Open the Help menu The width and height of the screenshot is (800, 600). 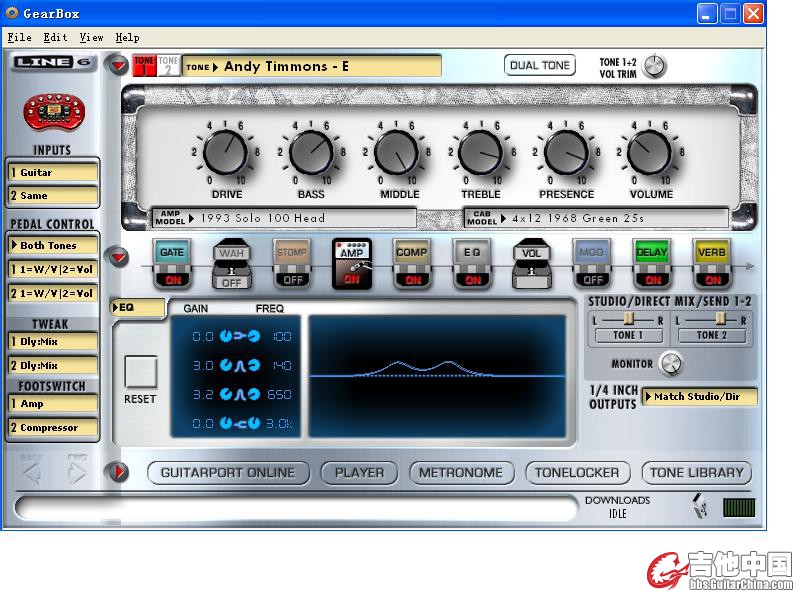coord(127,37)
